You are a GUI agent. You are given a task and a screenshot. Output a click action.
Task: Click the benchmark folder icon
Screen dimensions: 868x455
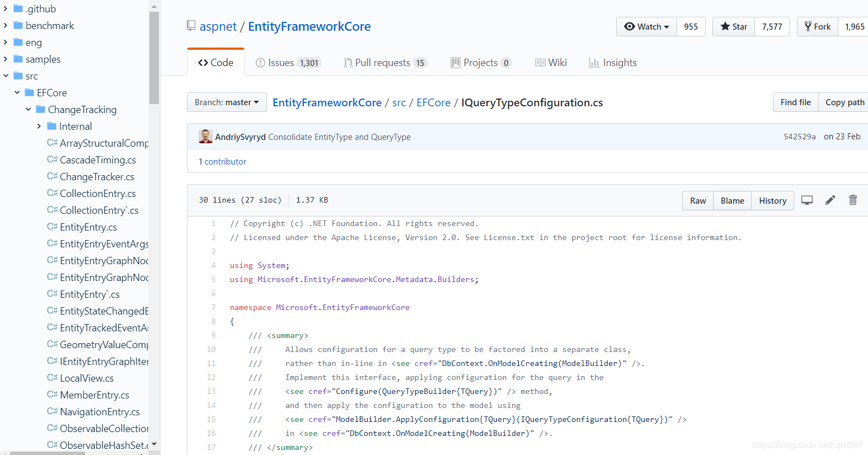[18, 25]
